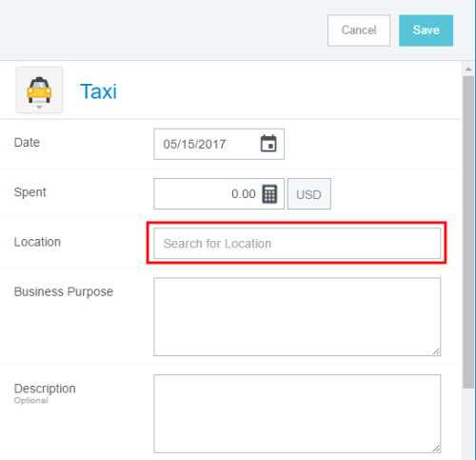Select the blue Taxi title text
This screenshot has width=476, height=460.
pos(98,91)
